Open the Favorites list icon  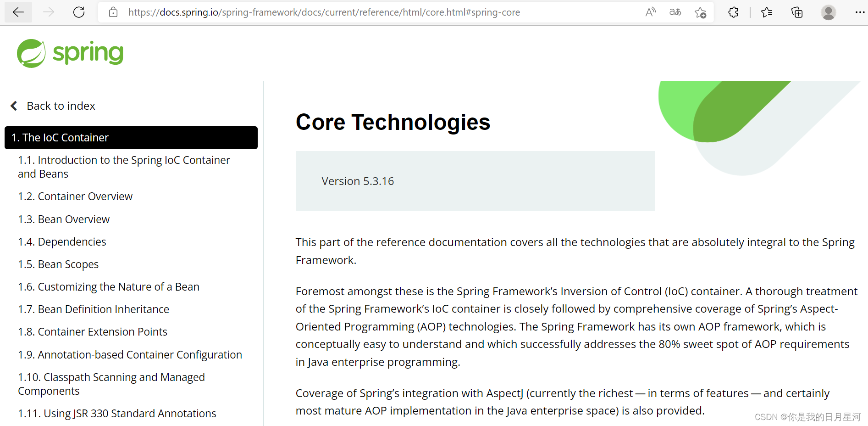(767, 12)
